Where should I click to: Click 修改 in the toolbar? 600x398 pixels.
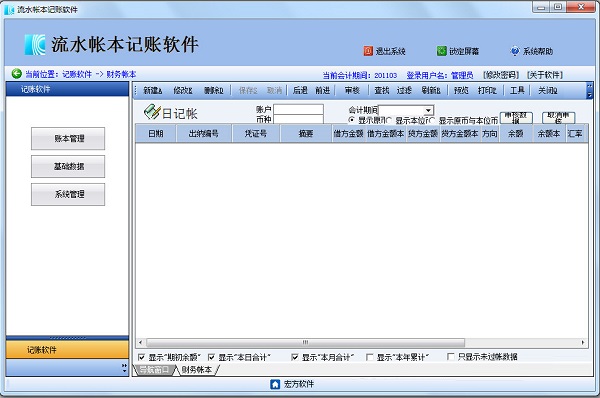coord(183,91)
